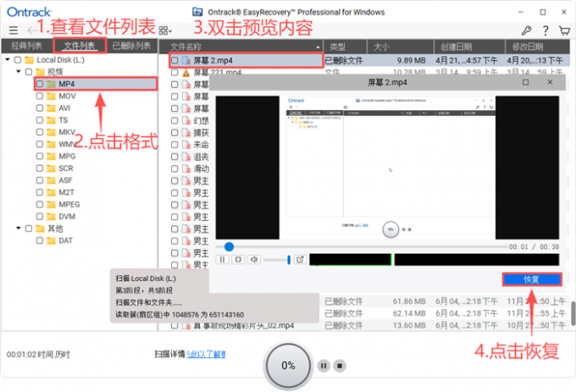This screenshot has width=576, height=392.
Task: Click the MOV folder icon
Action: coord(52,97)
